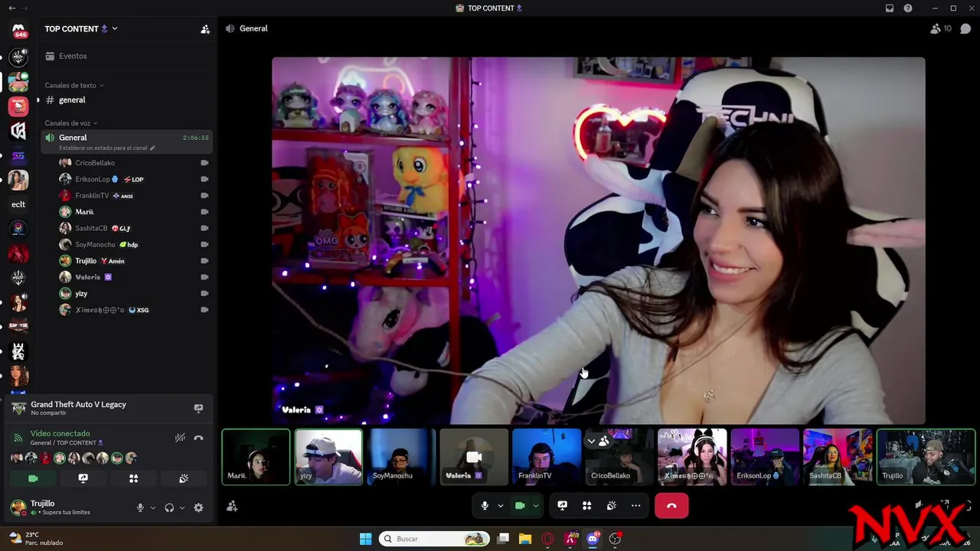Image resolution: width=980 pixels, height=551 pixels.
Task: Turn off camera in the call control bar
Action: coord(520,506)
